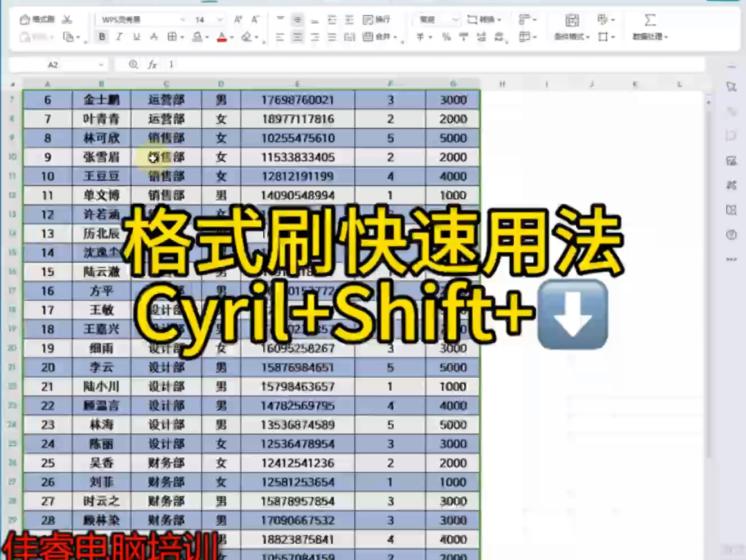This screenshot has width=746, height=560.
Task: Select column A header
Action: tap(47, 84)
